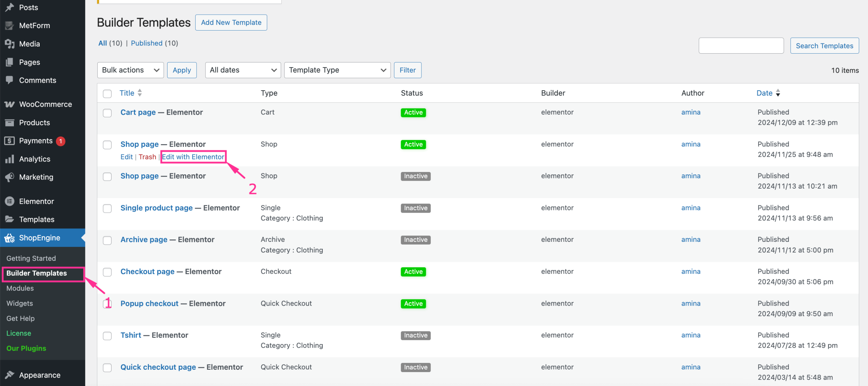
Task: Click the Title column sort arrows
Action: tap(140, 93)
